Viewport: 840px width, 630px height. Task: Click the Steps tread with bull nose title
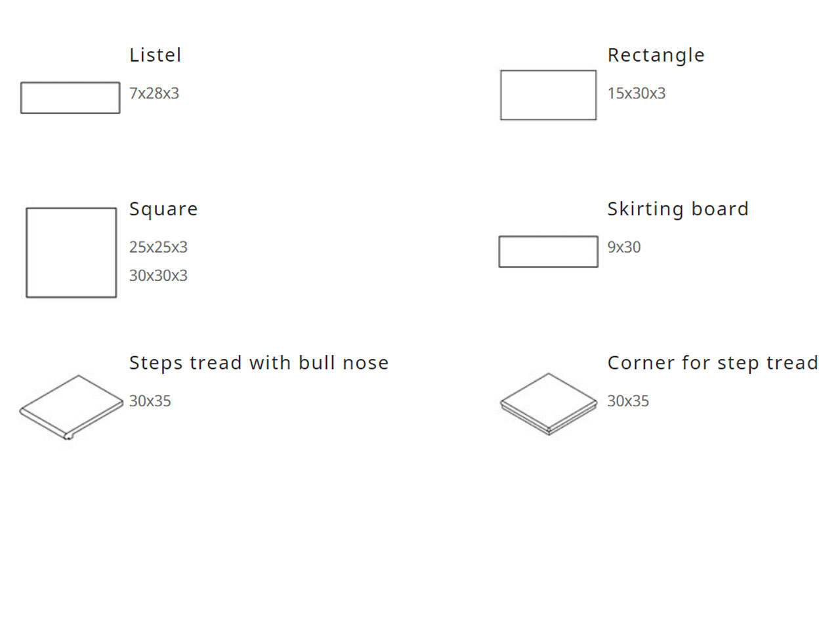259,363
